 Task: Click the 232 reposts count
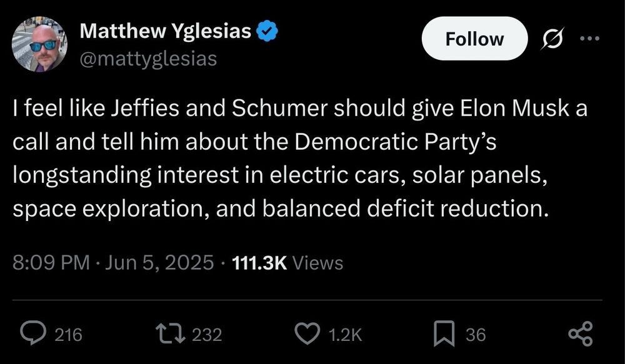point(206,335)
